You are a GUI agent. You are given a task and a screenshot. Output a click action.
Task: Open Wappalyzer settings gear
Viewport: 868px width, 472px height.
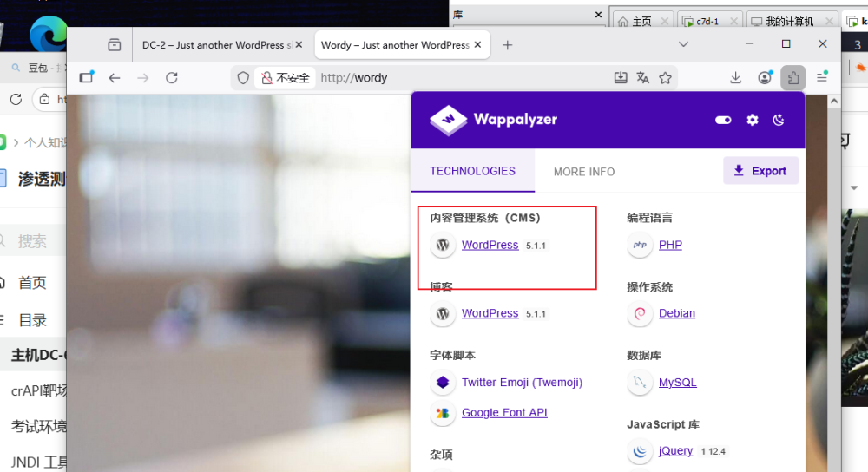[x=753, y=120]
